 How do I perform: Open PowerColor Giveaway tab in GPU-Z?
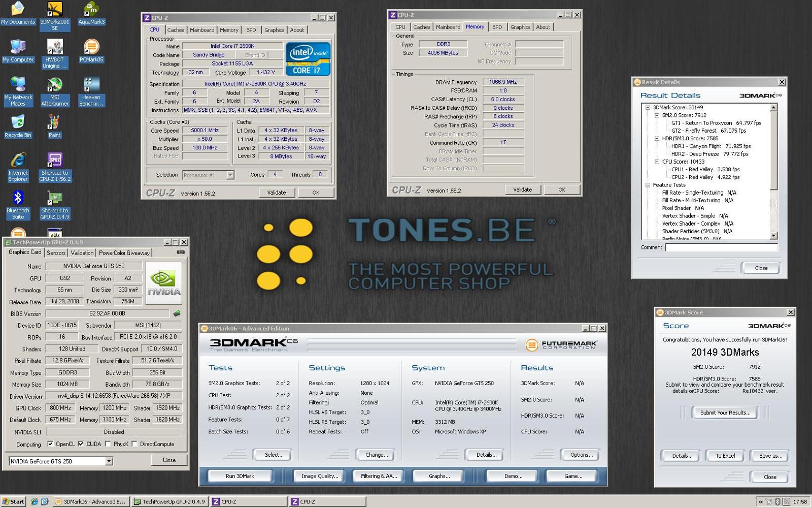point(124,252)
